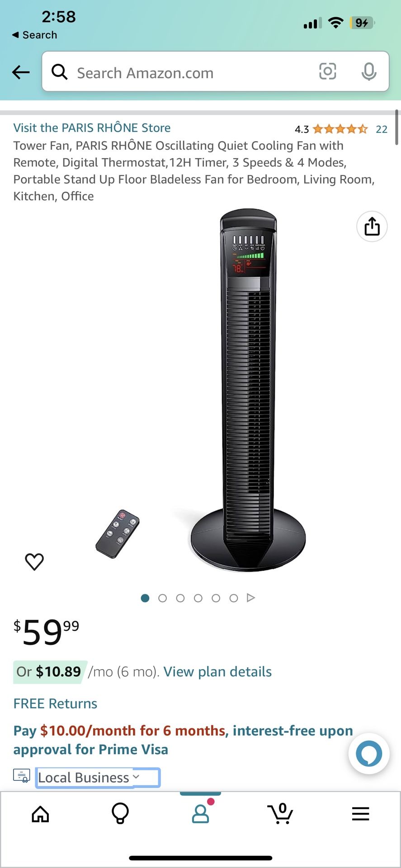Open the 22 ratings review count
This screenshot has height=868, width=401.
(382, 129)
